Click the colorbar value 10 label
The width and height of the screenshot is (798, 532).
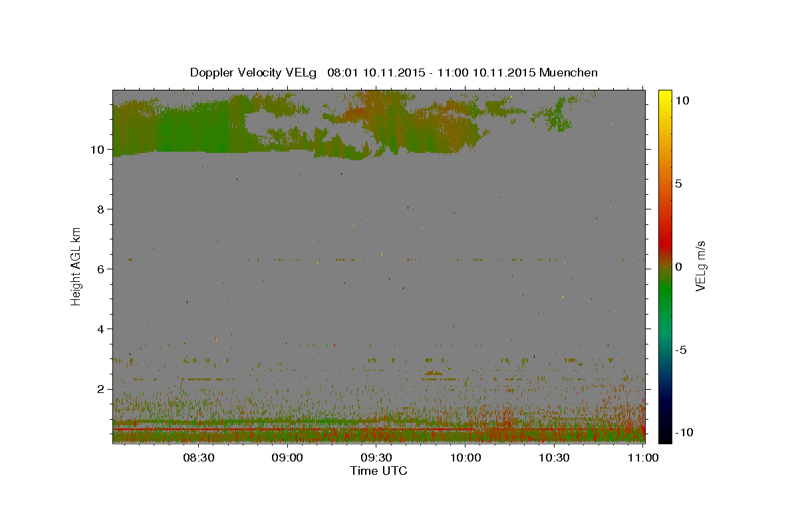click(x=682, y=100)
